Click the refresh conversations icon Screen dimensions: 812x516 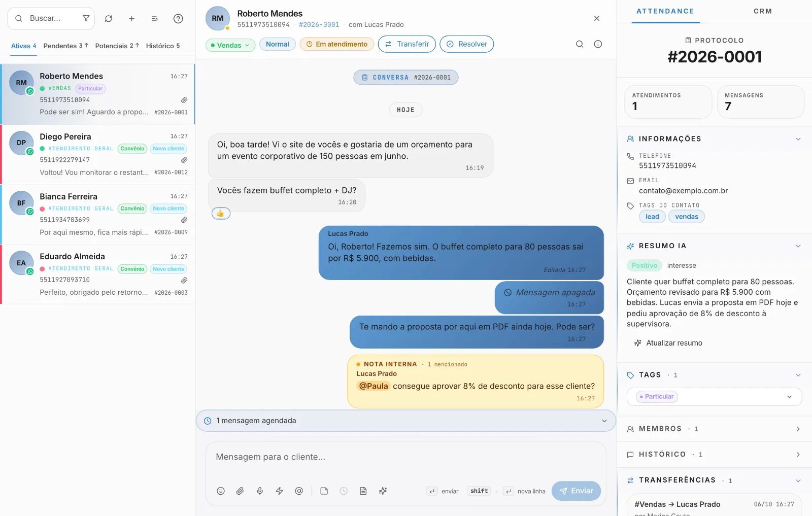[109, 19]
